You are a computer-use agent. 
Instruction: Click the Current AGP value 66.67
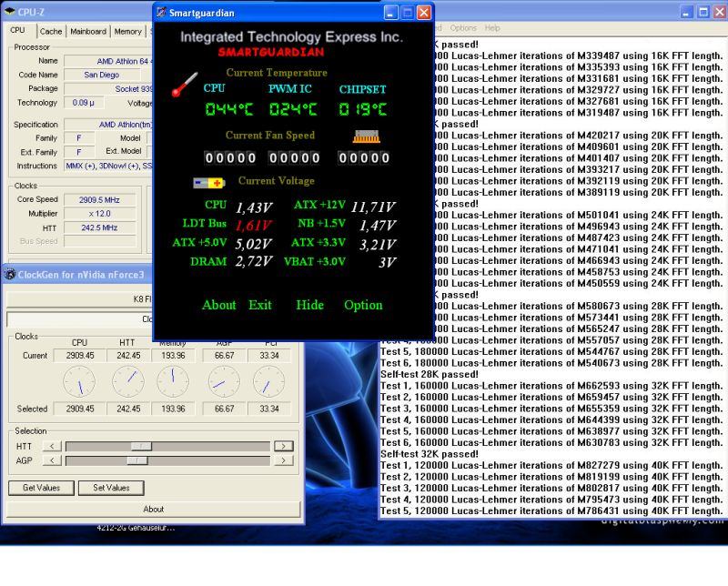[224, 355]
